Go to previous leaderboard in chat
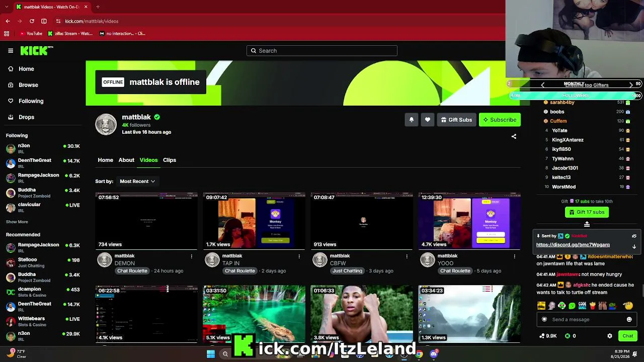 pyautogui.click(x=542, y=85)
